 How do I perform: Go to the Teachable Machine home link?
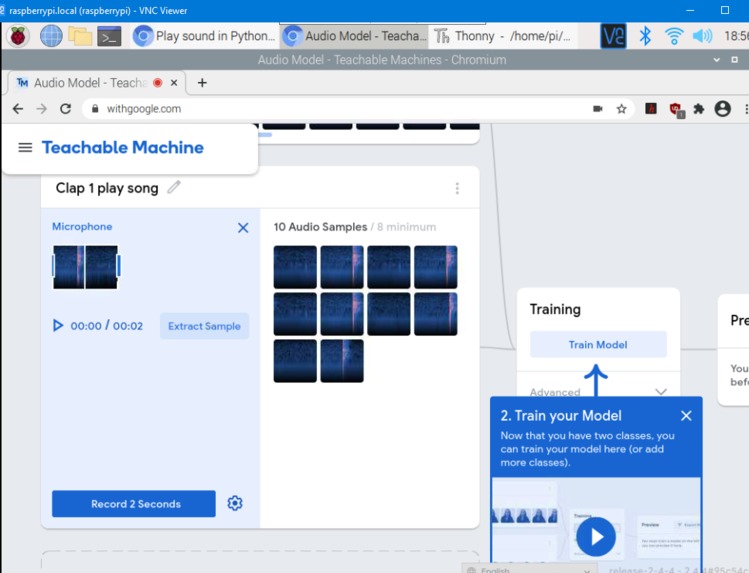123,148
